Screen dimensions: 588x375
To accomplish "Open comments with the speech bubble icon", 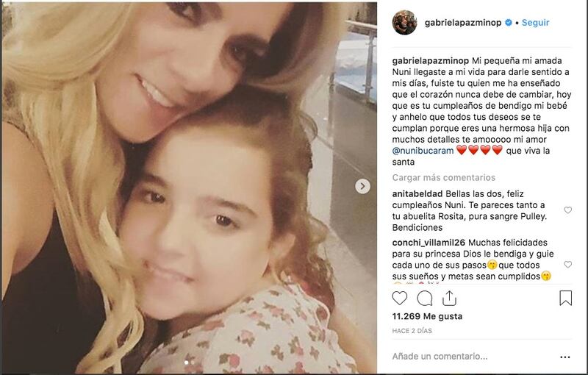I will pyautogui.click(x=425, y=299).
